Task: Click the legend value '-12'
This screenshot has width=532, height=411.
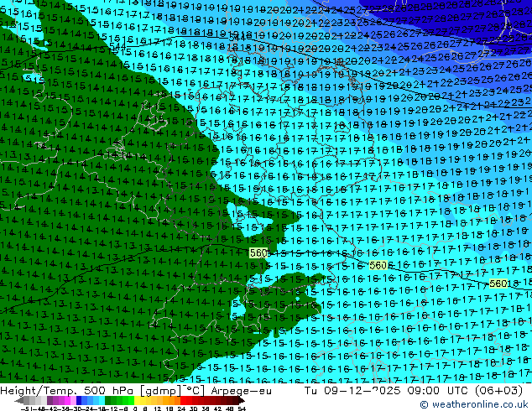Action: coord(112,408)
